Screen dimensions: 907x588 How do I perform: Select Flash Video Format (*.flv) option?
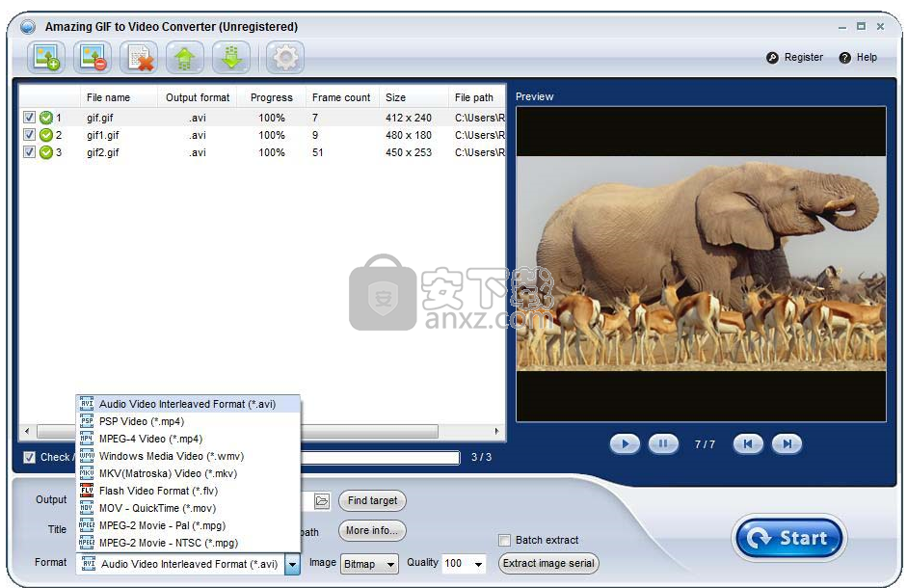click(188, 491)
